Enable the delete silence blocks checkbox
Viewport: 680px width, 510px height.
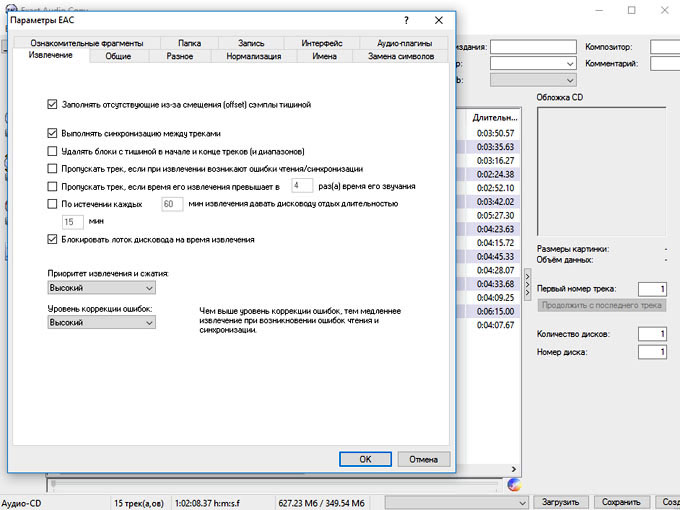coord(53,151)
